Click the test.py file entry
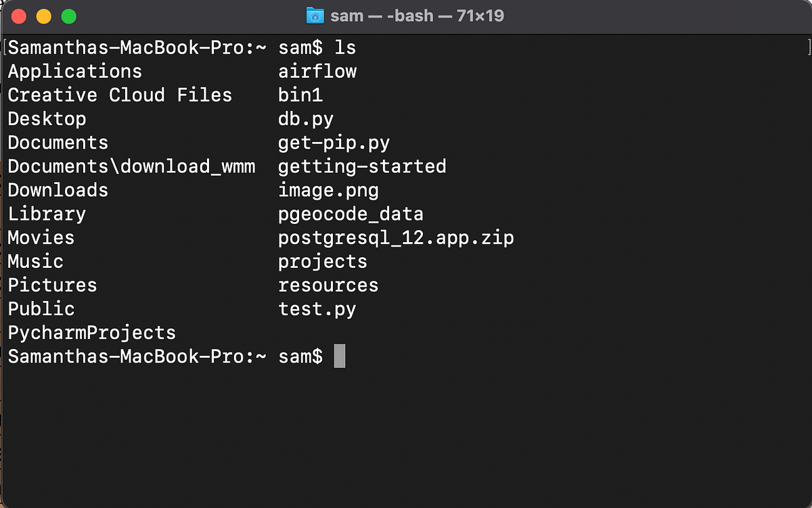Screen dimensions: 812x508 click(x=317, y=309)
